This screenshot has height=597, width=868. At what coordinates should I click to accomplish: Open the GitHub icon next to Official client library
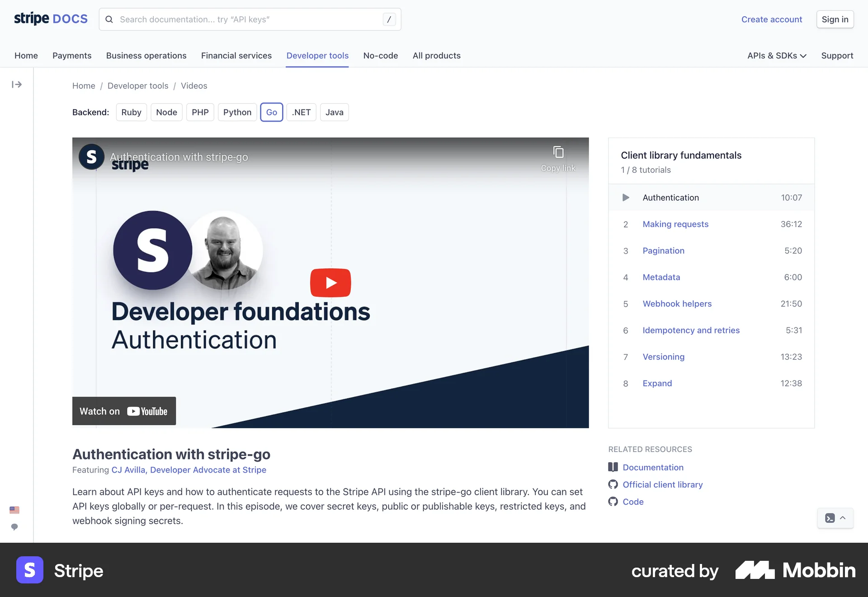click(613, 484)
